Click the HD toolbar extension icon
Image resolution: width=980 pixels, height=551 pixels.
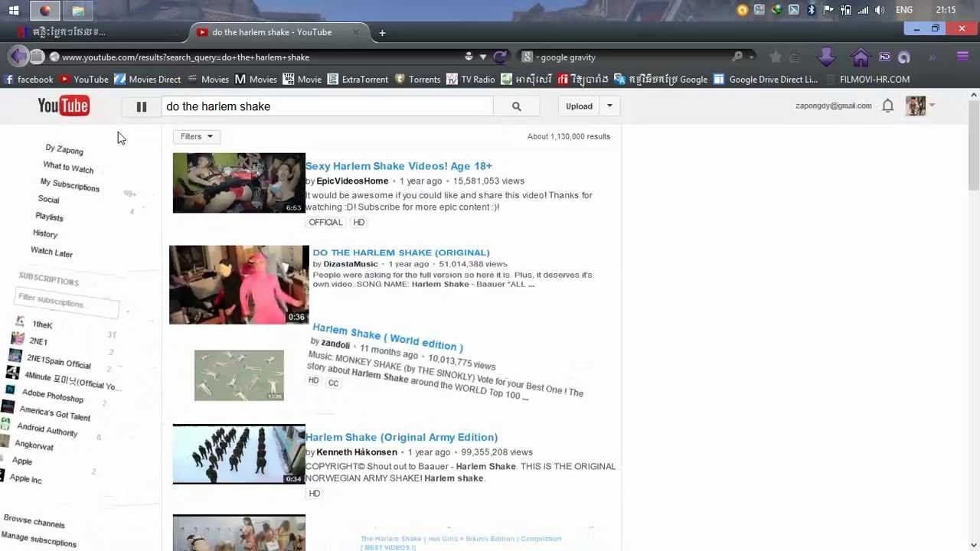click(x=884, y=57)
